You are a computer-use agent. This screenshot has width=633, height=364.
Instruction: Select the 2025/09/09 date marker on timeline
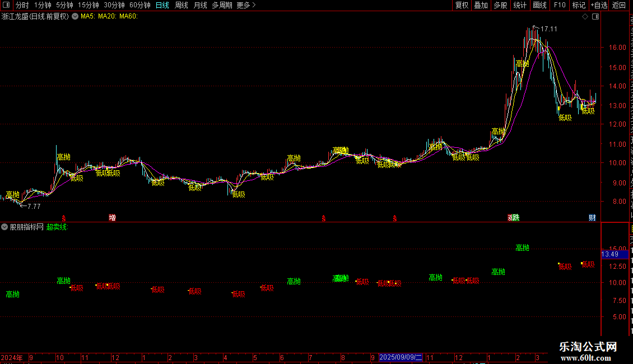tap(401, 357)
